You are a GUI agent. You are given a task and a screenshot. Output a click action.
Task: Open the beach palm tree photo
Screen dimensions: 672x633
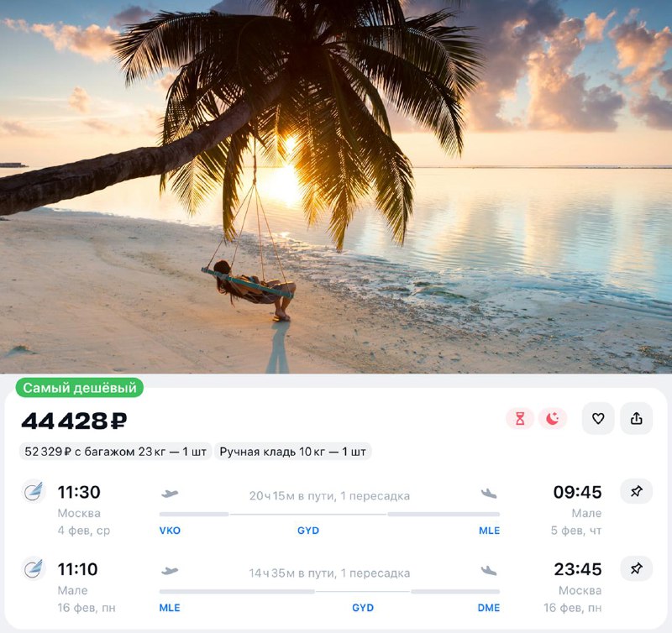click(x=336, y=186)
